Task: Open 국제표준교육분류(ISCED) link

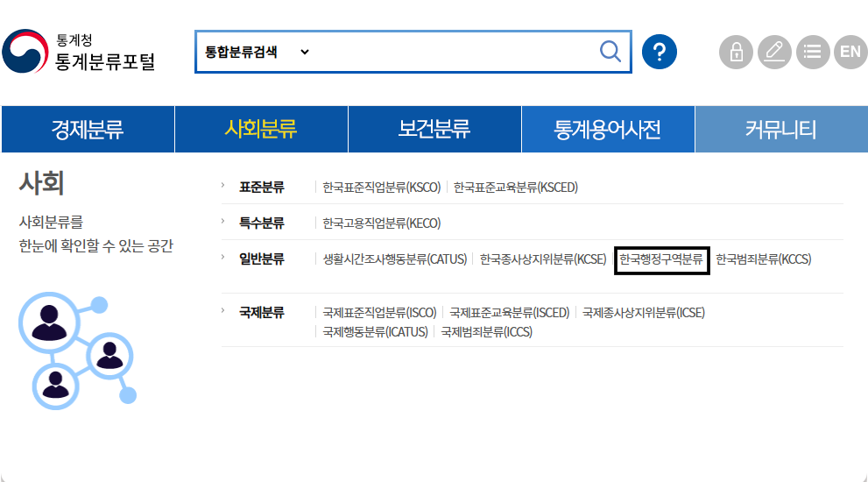Action: click(x=509, y=313)
